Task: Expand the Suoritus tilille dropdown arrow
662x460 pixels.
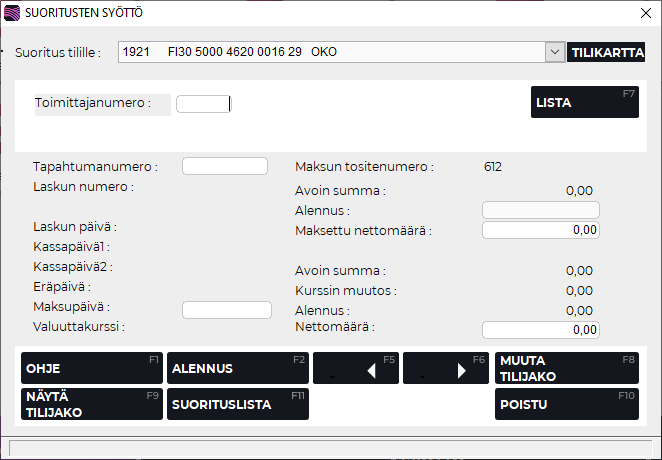Action: point(554,52)
